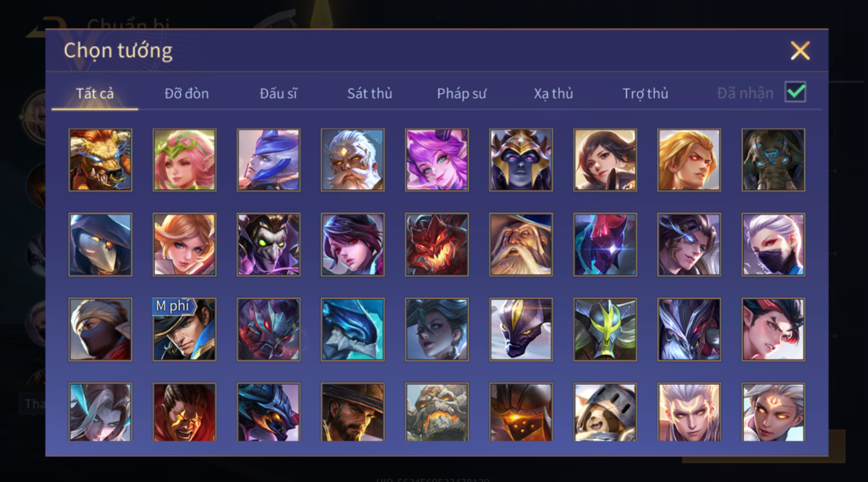This screenshot has height=482, width=868.
Task: Close the Chọn tướng dialog
Action: 800,50
